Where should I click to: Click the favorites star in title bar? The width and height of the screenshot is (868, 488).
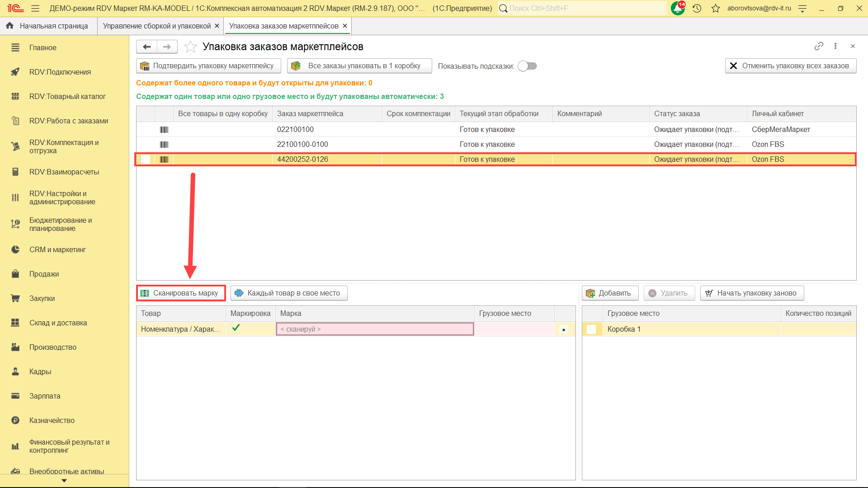click(x=715, y=8)
